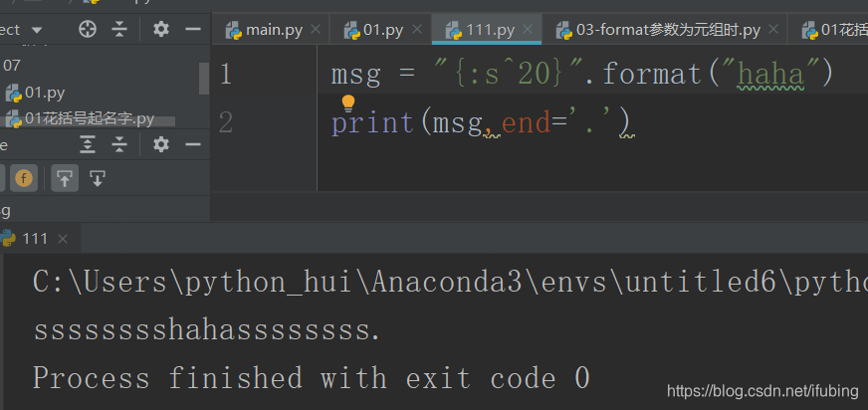Close the main.py tab
This screenshot has width=868, height=410.
(x=316, y=29)
